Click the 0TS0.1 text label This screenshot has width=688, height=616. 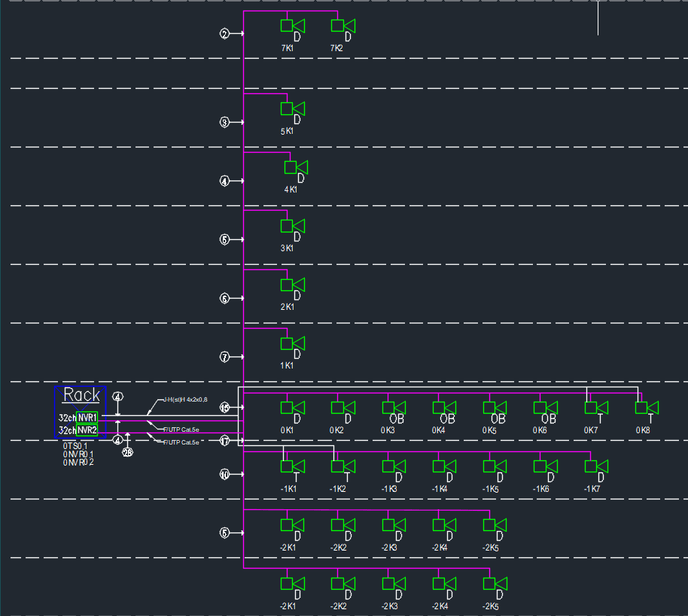75,446
